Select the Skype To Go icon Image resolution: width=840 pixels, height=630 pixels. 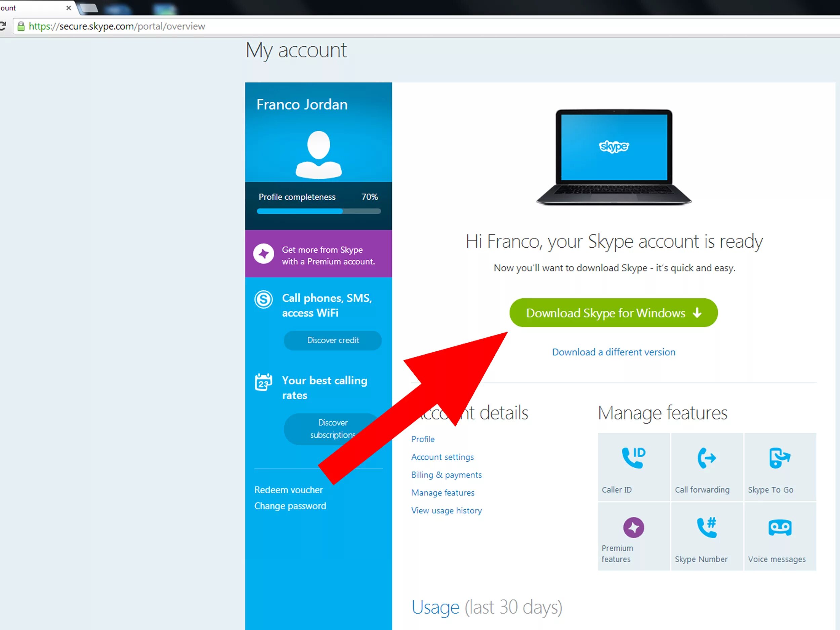point(779,458)
